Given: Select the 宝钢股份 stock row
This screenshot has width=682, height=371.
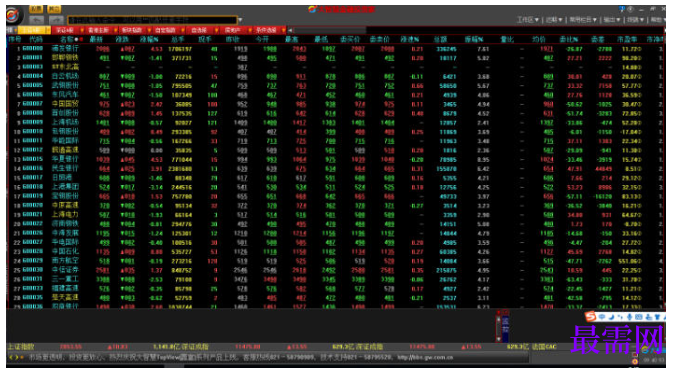Looking at the screenshot, I should pyautogui.click(x=336, y=196).
